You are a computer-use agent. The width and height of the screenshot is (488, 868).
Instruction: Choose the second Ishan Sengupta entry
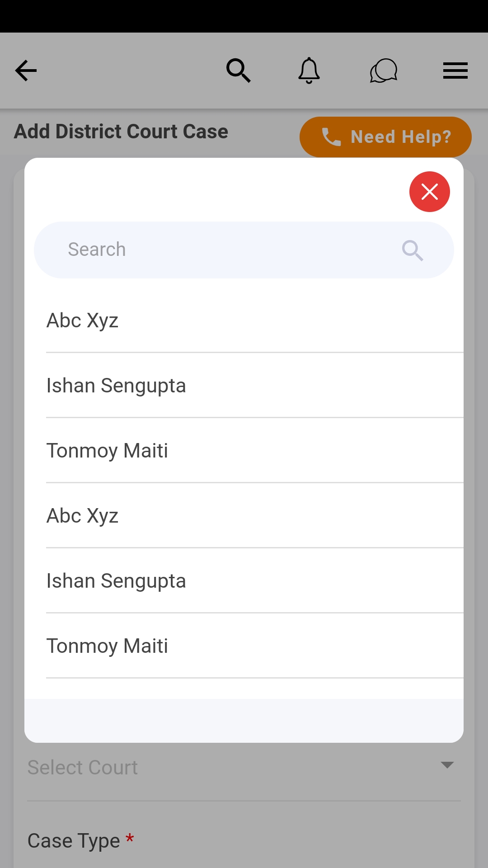click(x=116, y=581)
